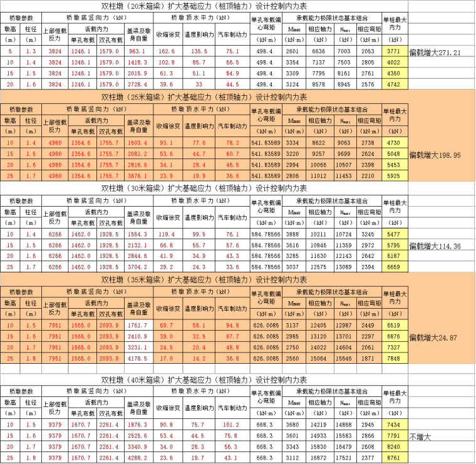
Task: Click 桥墩参数 header in 35米 table
Action: [x=21, y=292]
